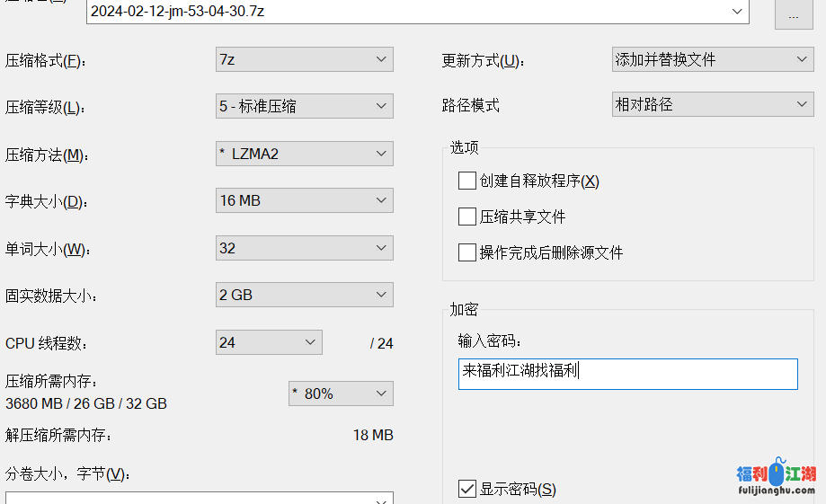This screenshot has height=504, width=826.
Task: Enable 创建自释放程序 checkbox
Action: pos(467,181)
